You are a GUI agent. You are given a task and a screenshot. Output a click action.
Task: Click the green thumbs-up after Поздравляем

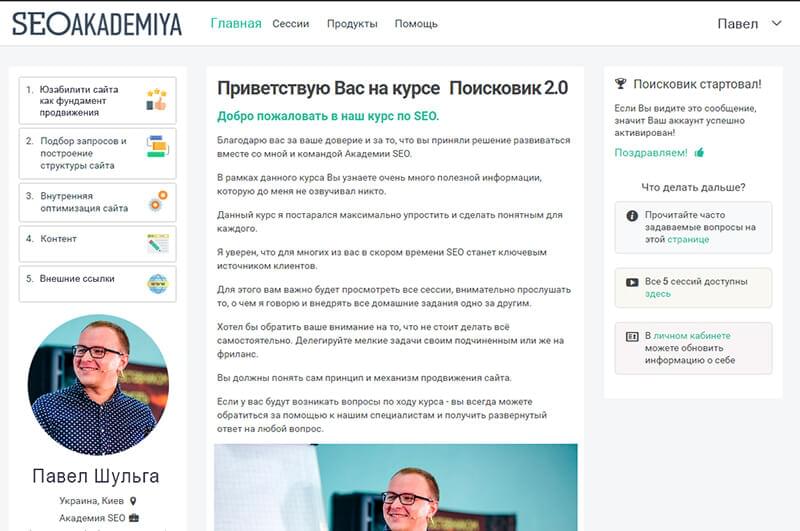coord(699,152)
